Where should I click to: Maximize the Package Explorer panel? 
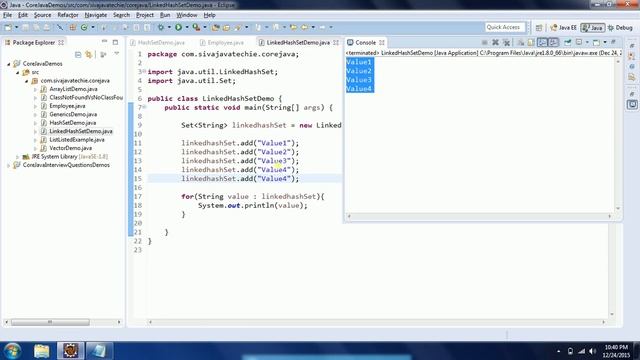[x=116, y=42]
